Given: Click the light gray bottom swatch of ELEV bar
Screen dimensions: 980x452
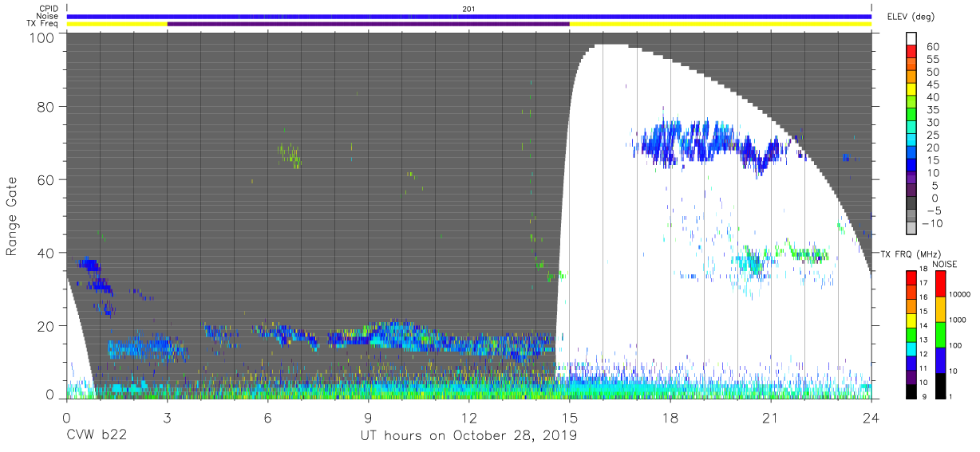Looking at the screenshot, I should click(912, 228).
